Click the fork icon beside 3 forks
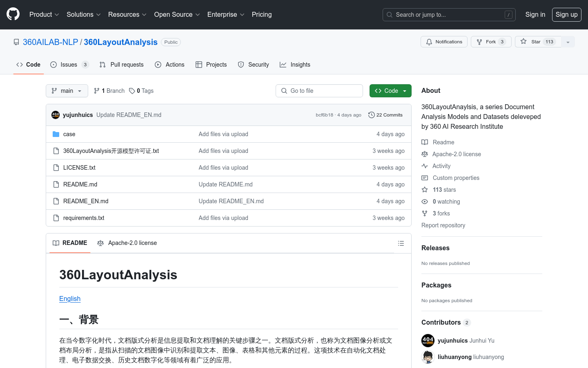This screenshot has width=588, height=368. pos(425,213)
